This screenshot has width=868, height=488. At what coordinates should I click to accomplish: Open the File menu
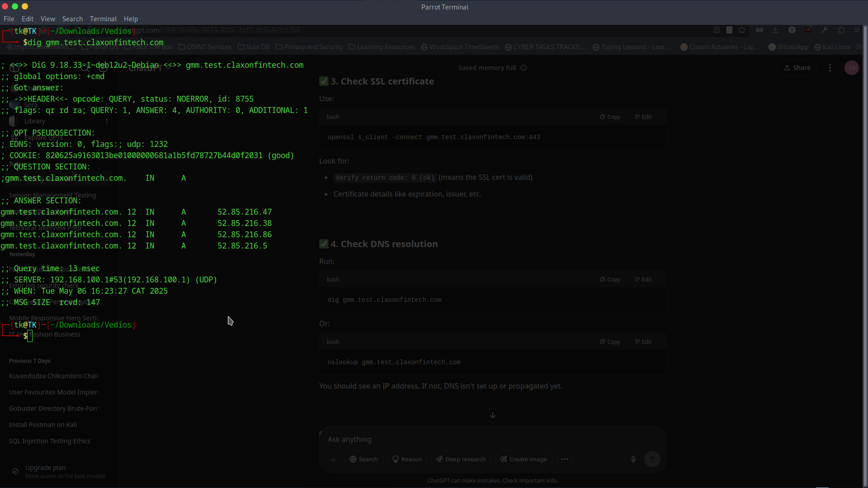(9, 19)
